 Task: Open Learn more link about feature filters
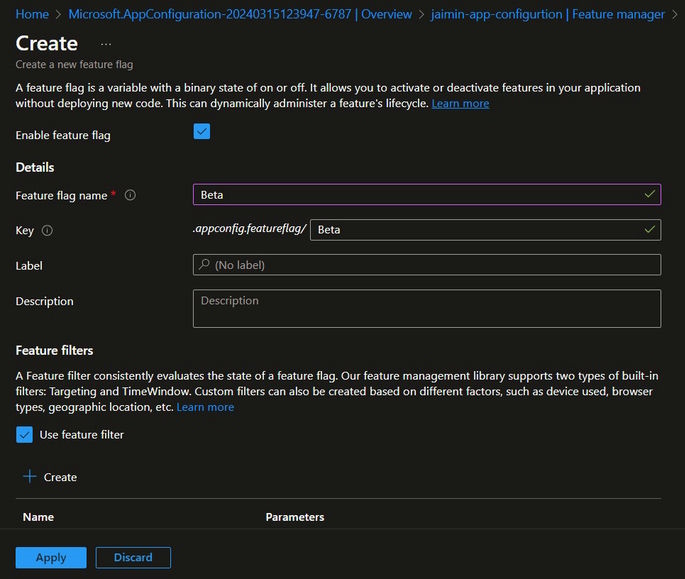205,407
